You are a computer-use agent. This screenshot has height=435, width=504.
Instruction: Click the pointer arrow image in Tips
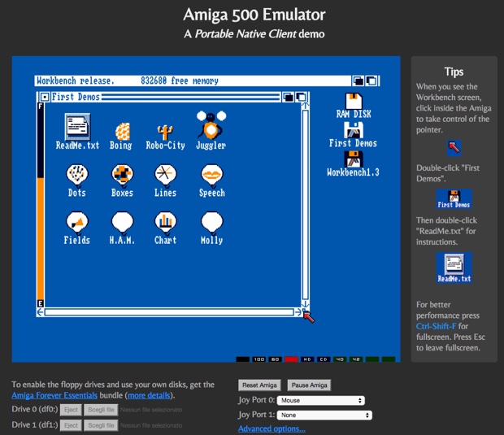[x=454, y=148]
